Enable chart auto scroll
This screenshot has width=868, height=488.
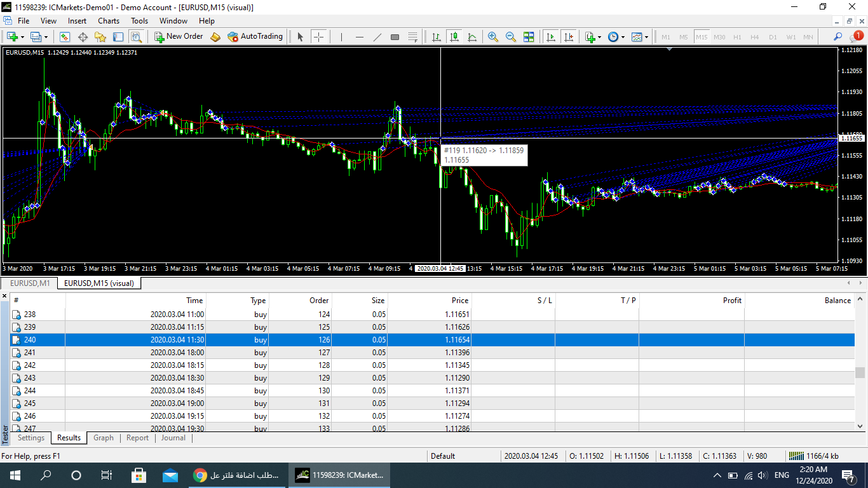coord(550,37)
